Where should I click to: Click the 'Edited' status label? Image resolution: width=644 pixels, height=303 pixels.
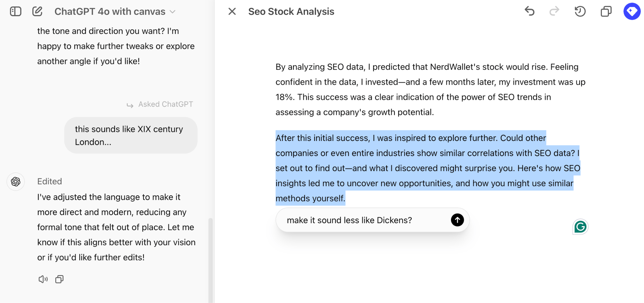coord(50,181)
